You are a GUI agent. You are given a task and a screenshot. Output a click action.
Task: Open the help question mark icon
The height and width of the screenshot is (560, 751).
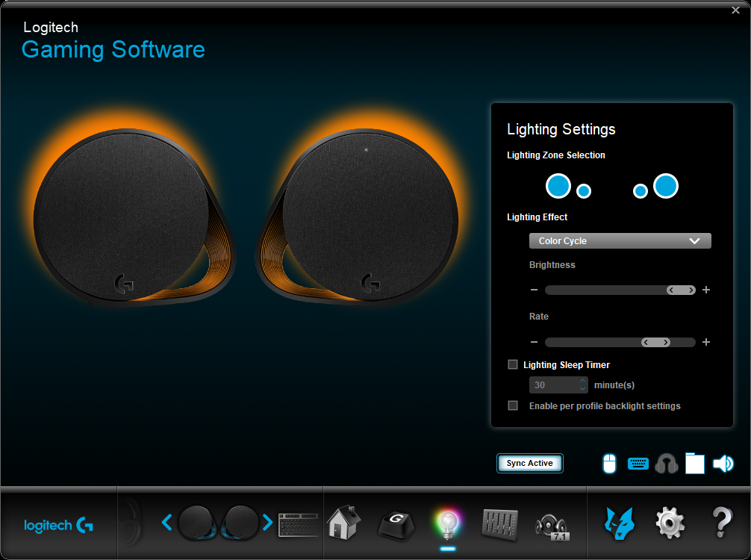[x=723, y=523]
